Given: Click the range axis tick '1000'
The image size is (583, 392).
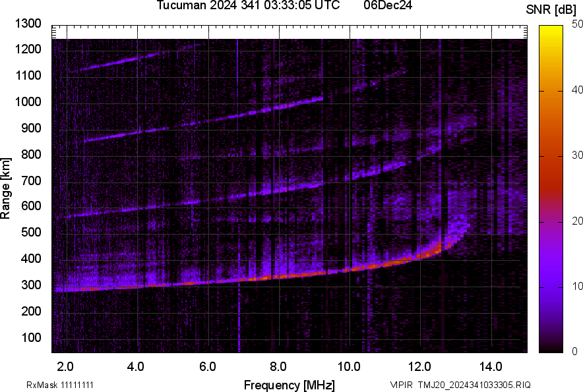Looking at the screenshot, I should tap(28, 101).
